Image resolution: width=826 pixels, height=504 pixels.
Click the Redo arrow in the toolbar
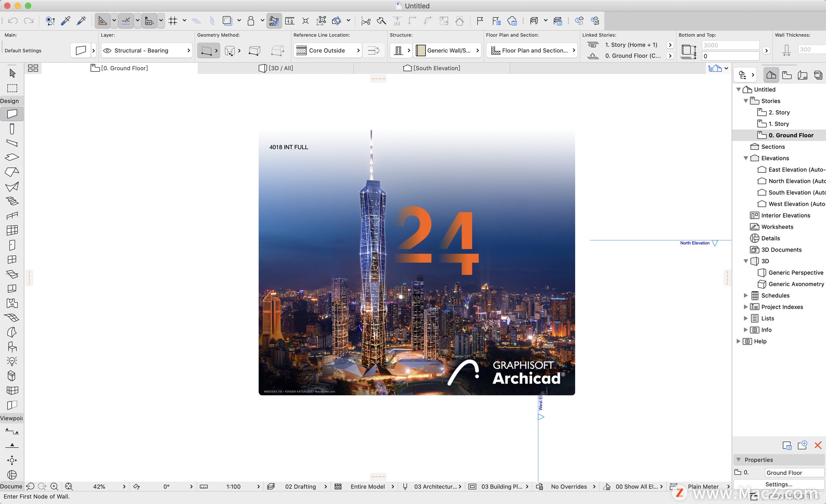point(28,21)
